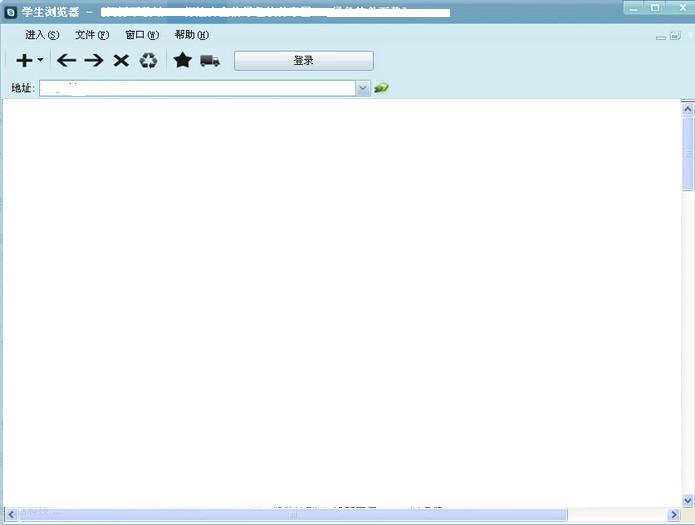The width and height of the screenshot is (695, 525).
Task: Click the vertical scrollbar down arrow
Action: pyautogui.click(x=688, y=500)
